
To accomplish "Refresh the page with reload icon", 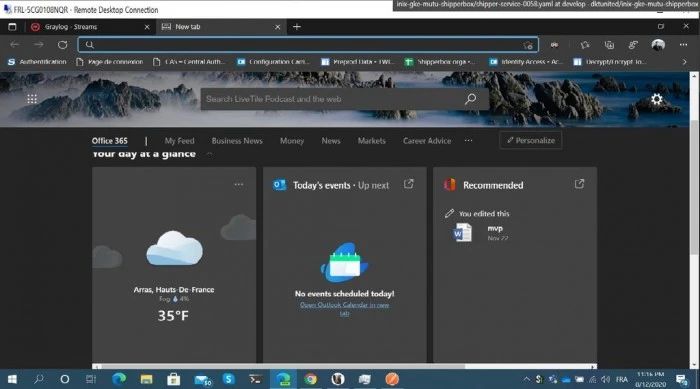I will tap(62, 45).
